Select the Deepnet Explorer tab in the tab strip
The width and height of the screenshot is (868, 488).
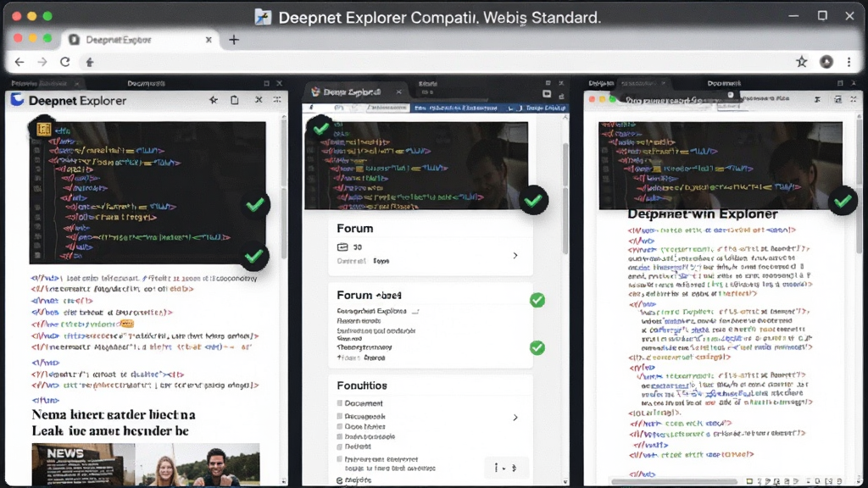(x=142, y=40)
